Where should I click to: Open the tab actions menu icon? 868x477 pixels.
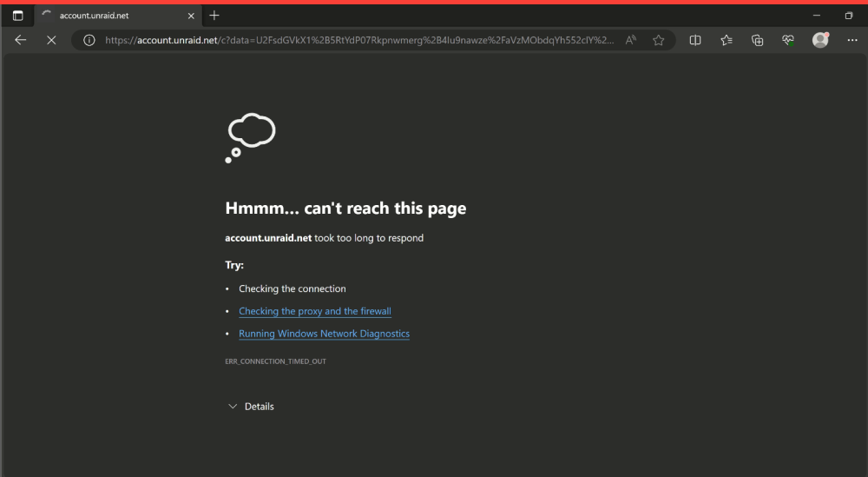click(17, 16)
